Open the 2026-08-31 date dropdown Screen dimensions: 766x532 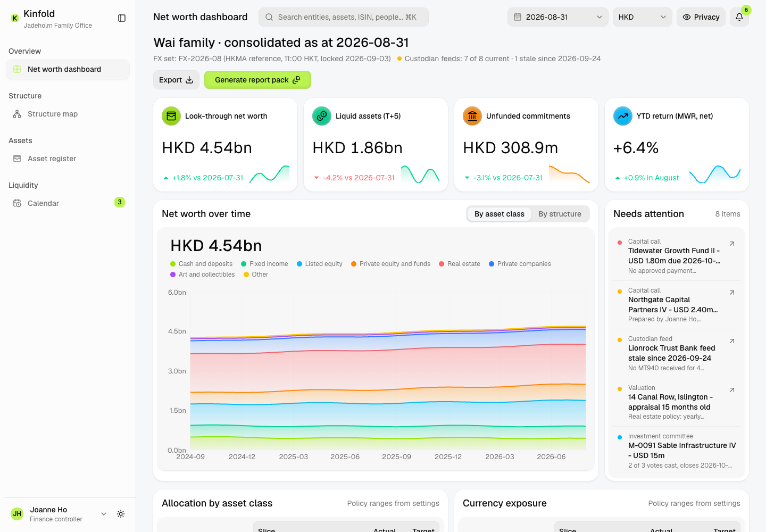click(558, 17)
